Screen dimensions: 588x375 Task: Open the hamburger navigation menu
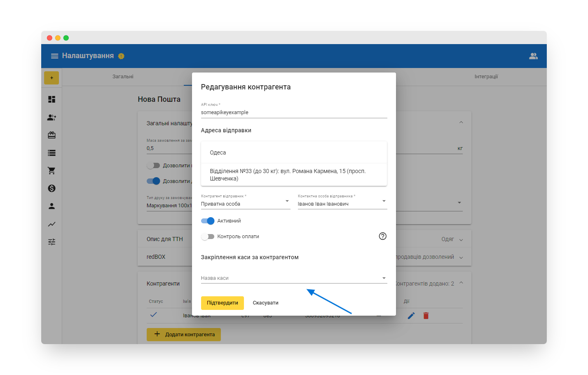54,56
